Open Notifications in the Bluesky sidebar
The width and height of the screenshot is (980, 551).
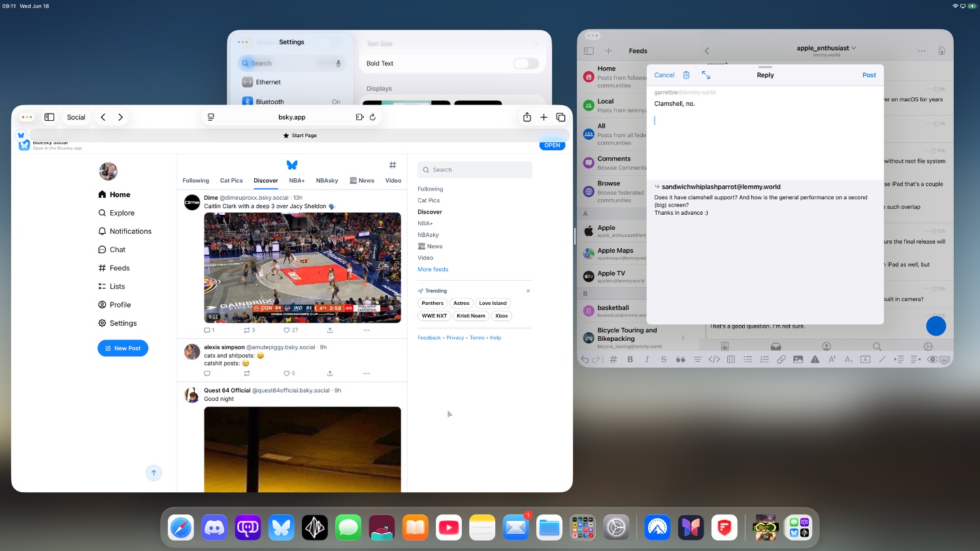(125, 231)
